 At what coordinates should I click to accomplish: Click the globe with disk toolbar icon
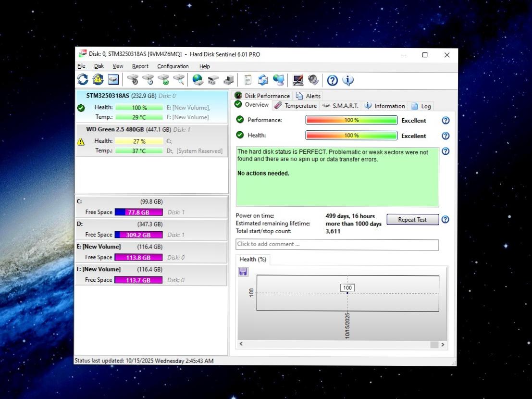click(198, 80)
